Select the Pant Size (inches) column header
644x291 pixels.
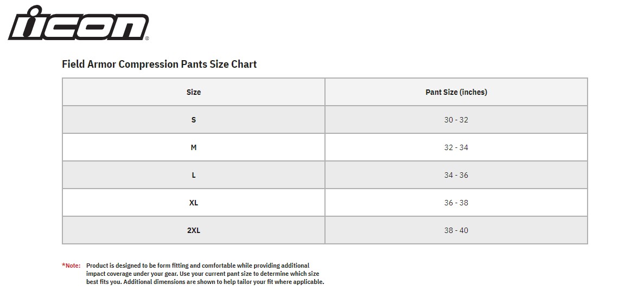[x=456, y=92]
